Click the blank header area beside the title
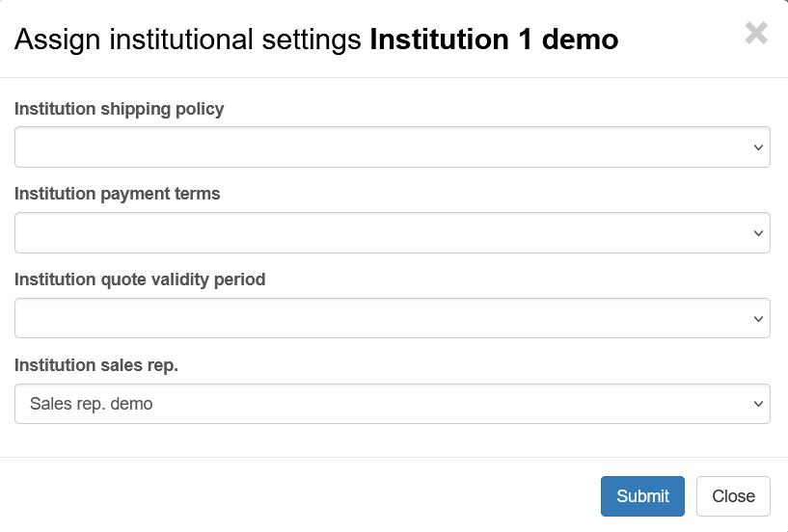Viewport: 788px width, 532px height. 680,40
